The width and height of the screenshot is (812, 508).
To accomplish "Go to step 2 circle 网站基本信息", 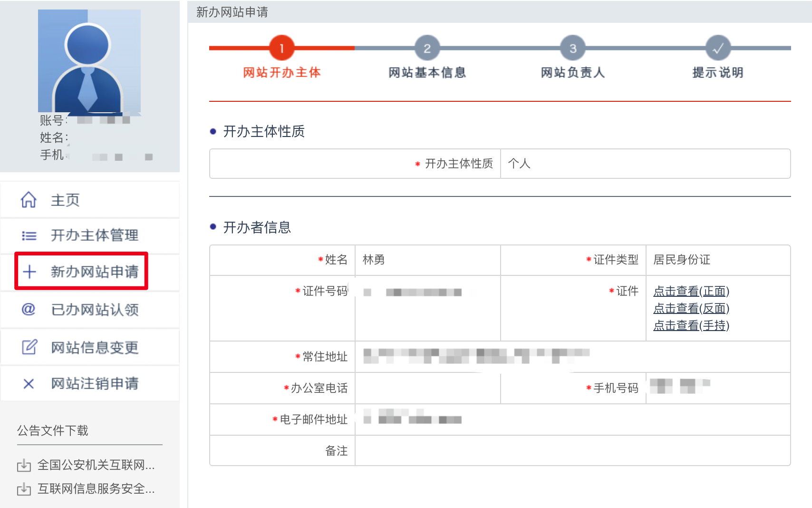I will tap(427, 48).
